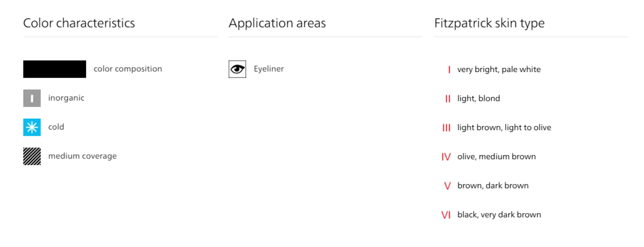The height and width of the screenshot is (247, 644).
Task: Click the gray inorganic icon
Action: [x=32, y=98]
